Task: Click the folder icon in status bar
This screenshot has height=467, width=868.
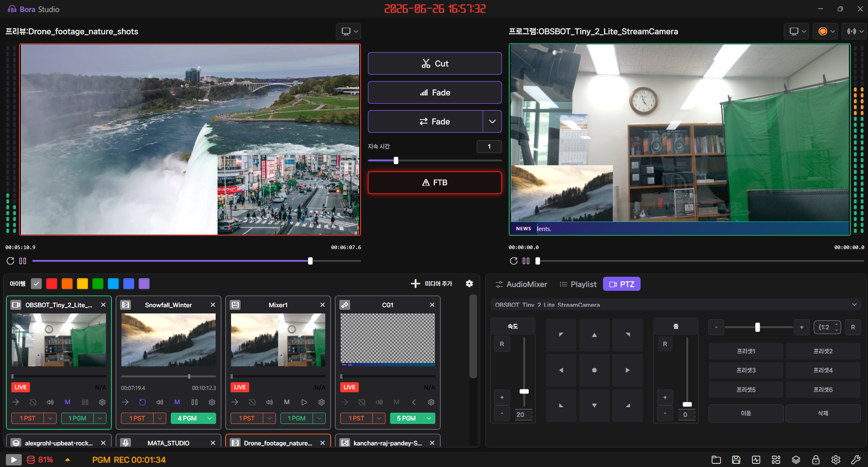Action: (716, 460)
